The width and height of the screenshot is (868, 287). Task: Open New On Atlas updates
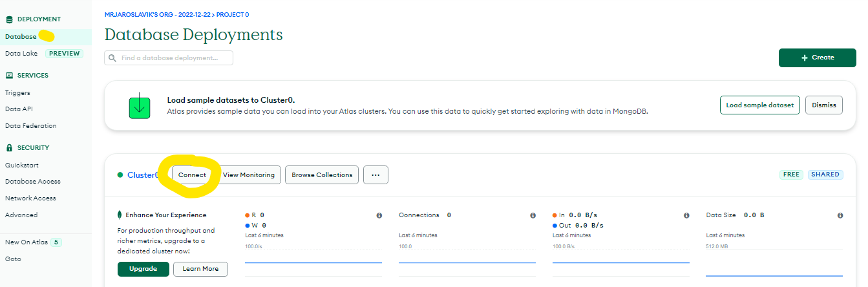click(x=25, y=242)
